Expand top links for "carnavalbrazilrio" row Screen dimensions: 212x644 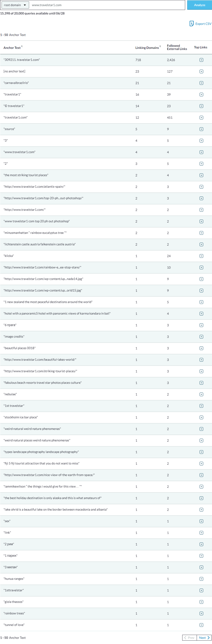coord(201,83)
